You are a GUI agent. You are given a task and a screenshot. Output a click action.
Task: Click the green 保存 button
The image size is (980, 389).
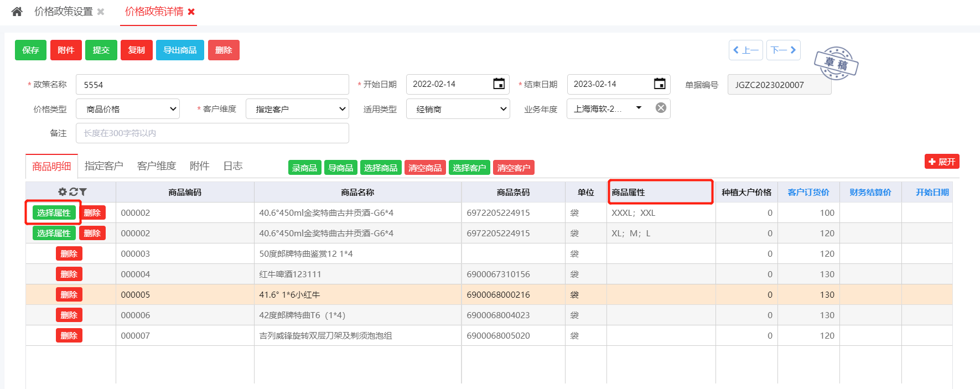click(30, 50)
